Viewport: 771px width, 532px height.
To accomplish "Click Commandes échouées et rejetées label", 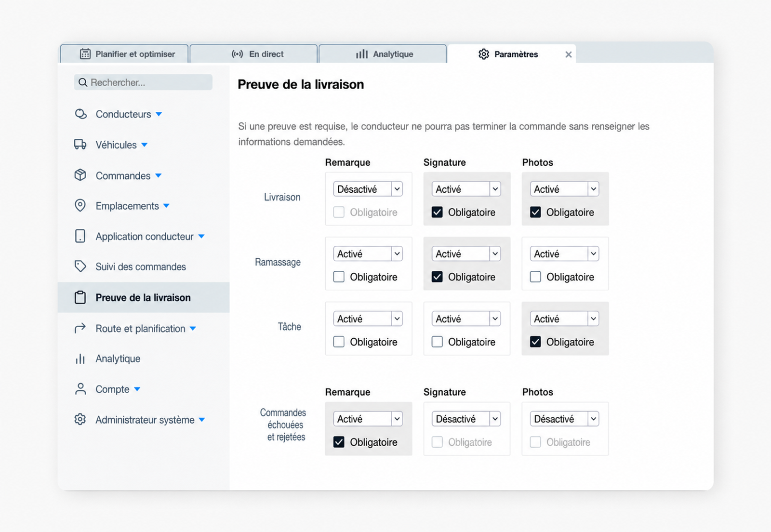I will click(x=283, y=425).
